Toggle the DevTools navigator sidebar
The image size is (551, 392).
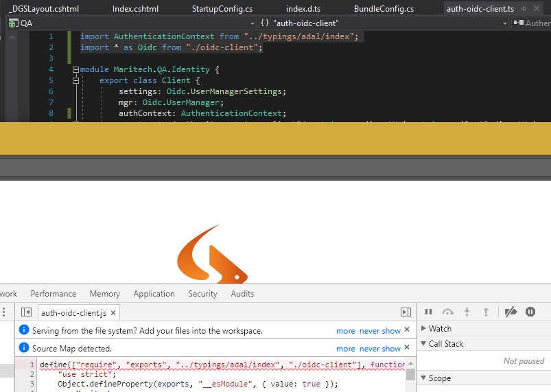pos(26,312)
